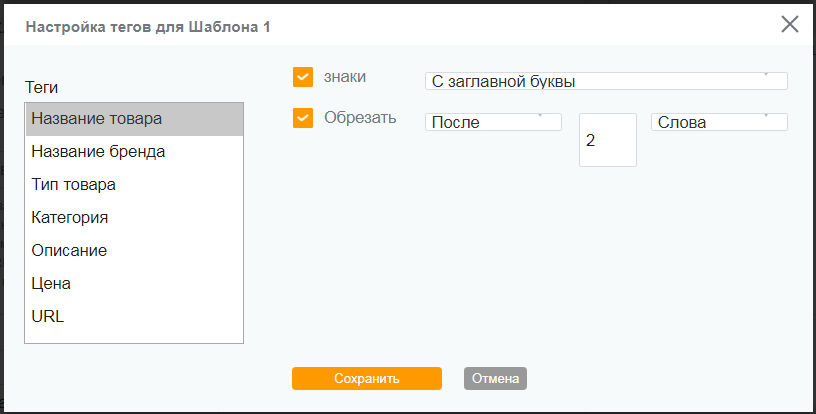The width and height of the screenshot is (816, 414).
Task: Open the 'Слова' units dropdown
Action: (718, 122)
